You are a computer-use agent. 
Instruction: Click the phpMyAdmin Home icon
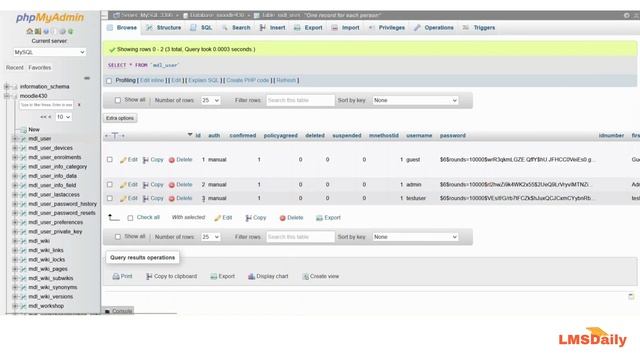click(x=29, y=31)
